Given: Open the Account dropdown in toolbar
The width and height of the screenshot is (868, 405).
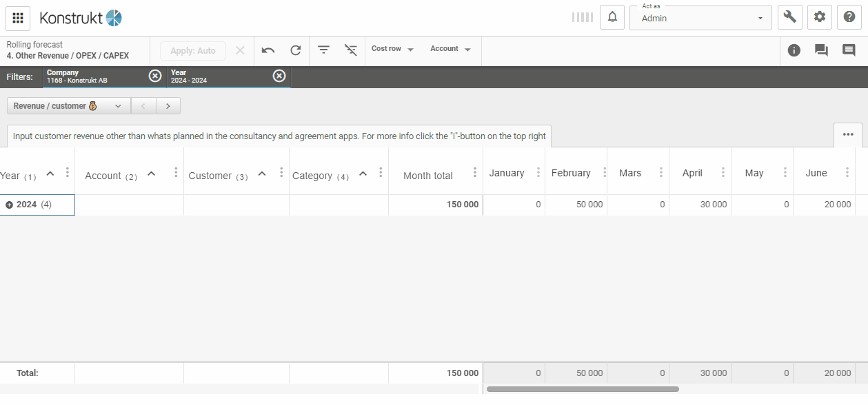Looking at the screenshot, I should pyautogui.click(x=450, y=50).
